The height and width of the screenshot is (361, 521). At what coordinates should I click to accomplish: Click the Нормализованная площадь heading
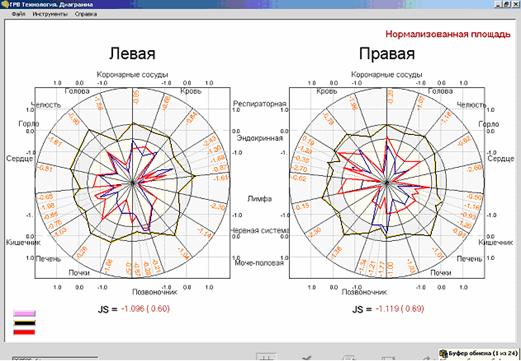coord(448,34)
